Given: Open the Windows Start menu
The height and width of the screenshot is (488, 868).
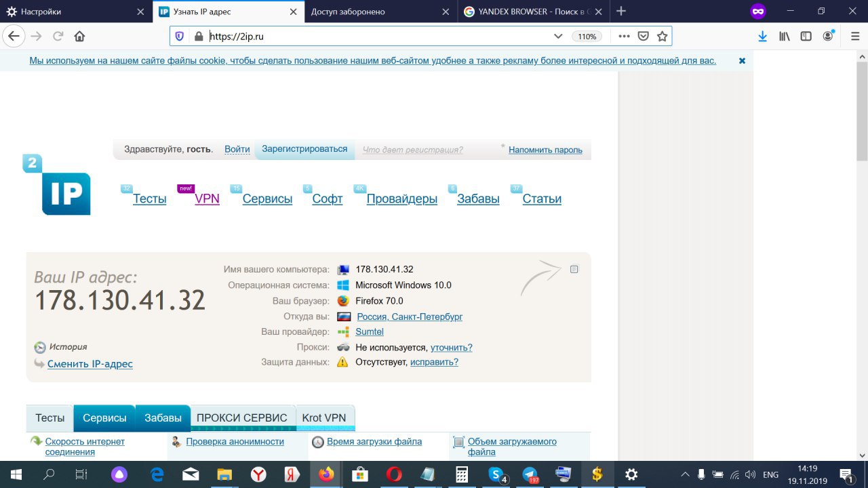Looking at the screenshot, I should click(16, 474).
